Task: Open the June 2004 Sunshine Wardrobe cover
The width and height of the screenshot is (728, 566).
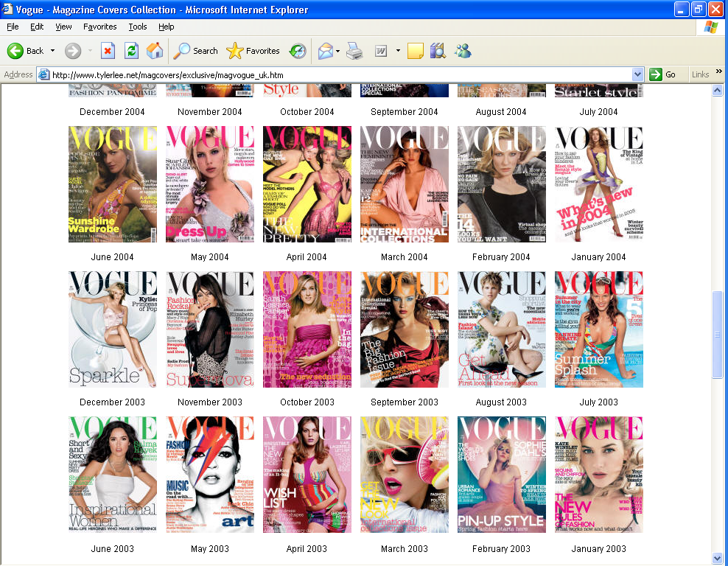Action: tap(113, 184)
